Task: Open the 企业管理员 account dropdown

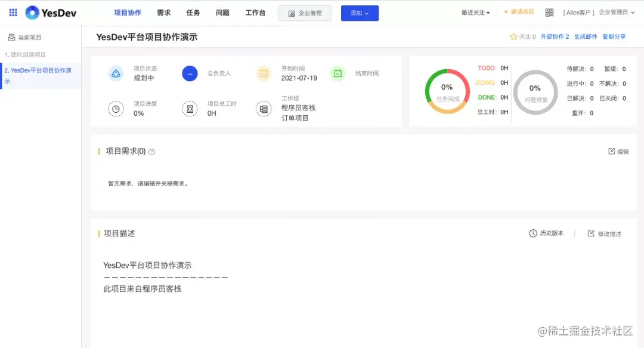Action: [x=614, y=11]
